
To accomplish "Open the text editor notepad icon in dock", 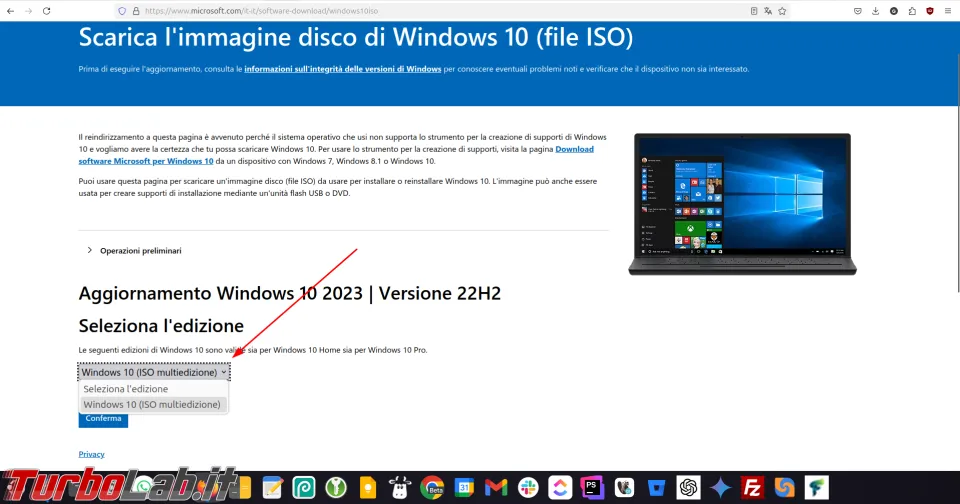I will click(x=272, y=487).
